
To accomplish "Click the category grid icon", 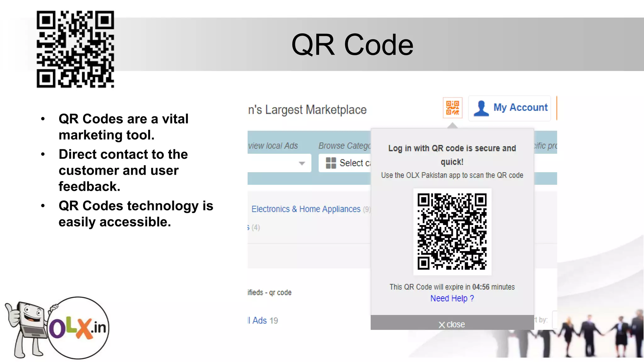I will pyautogui.click(x=331, y=163).
